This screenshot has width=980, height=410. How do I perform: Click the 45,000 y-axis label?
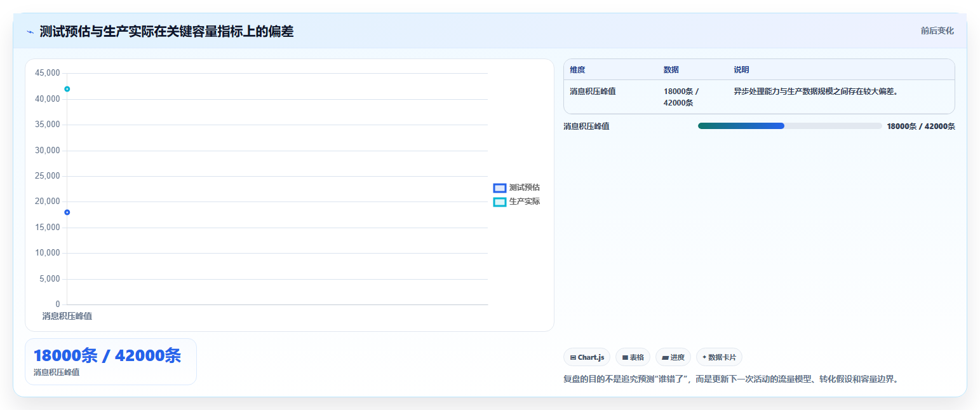tap(48, 73)
